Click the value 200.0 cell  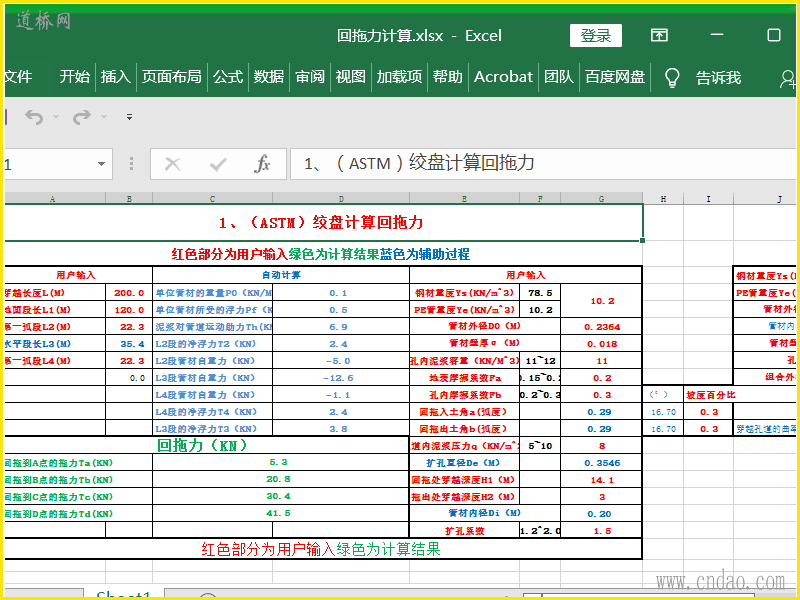point(129,293)
